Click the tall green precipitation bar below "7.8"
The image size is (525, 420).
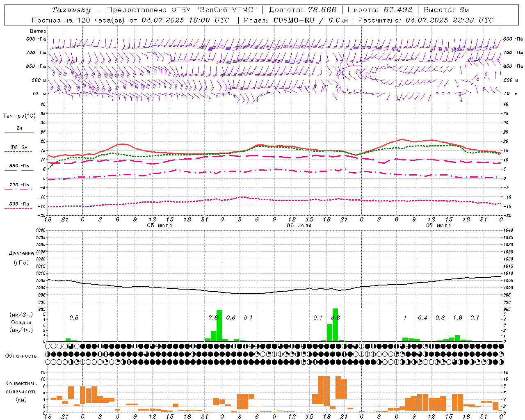coord(219,326)
